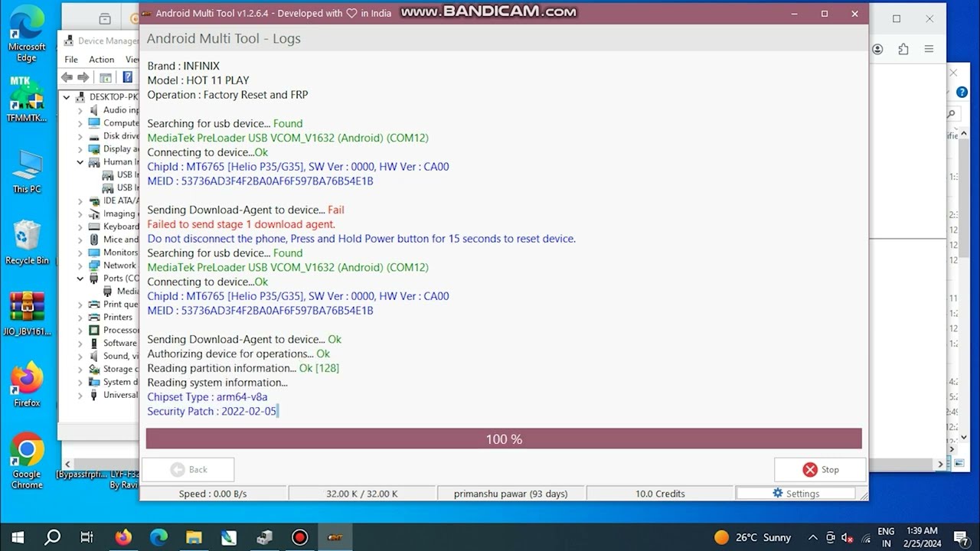Open Action menu in Device Manager
This screenshot has width=980, height=551.
tap(101, 60)
